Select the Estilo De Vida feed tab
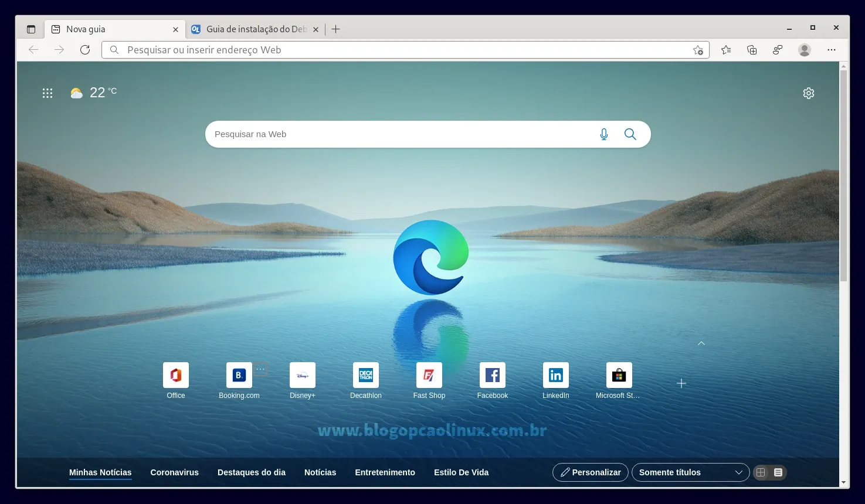The width and height of the screenshot is (865, 504). (461, 472)
